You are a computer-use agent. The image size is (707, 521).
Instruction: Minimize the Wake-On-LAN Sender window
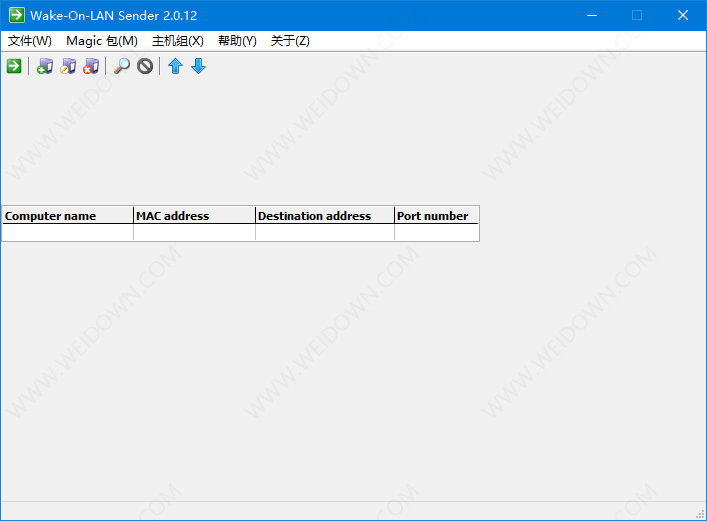click(x=592, y=15)
